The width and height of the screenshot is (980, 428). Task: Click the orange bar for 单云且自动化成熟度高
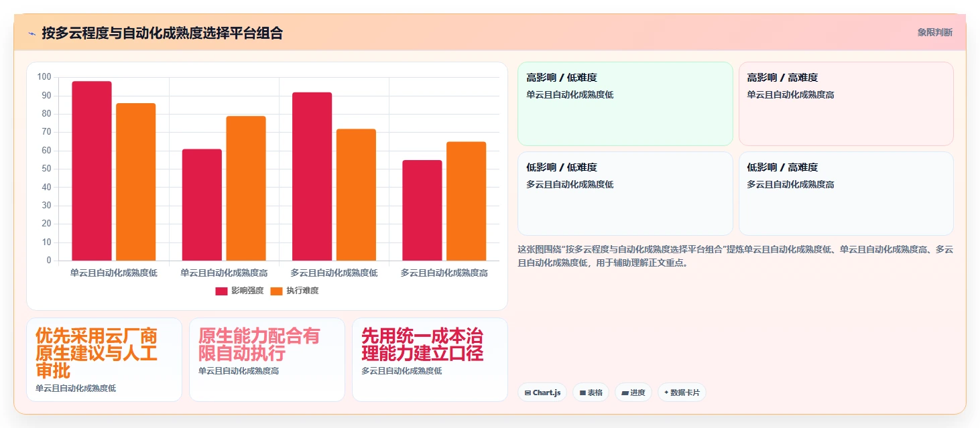tap(246, 188)
